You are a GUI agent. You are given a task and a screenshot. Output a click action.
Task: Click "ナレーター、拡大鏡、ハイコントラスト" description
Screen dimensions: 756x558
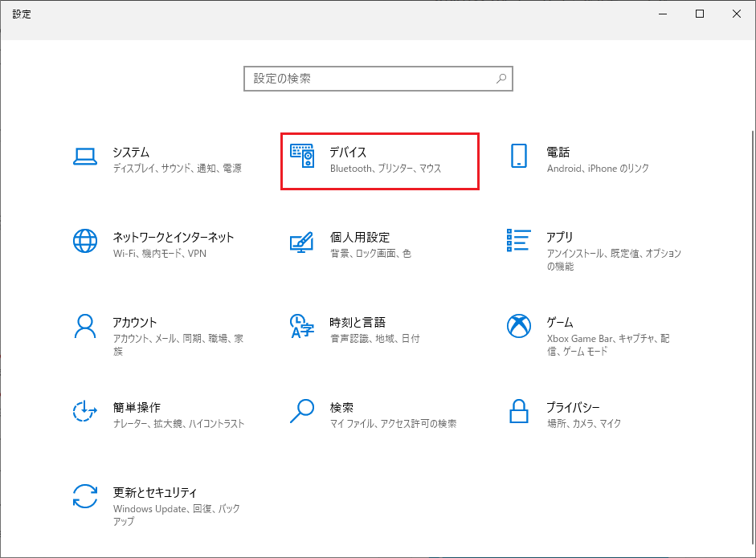coord(178,424)
